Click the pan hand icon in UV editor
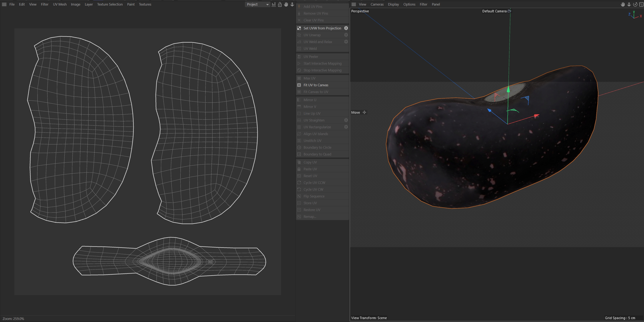This screenshot has height=322, width=644. tap(286, 5)
